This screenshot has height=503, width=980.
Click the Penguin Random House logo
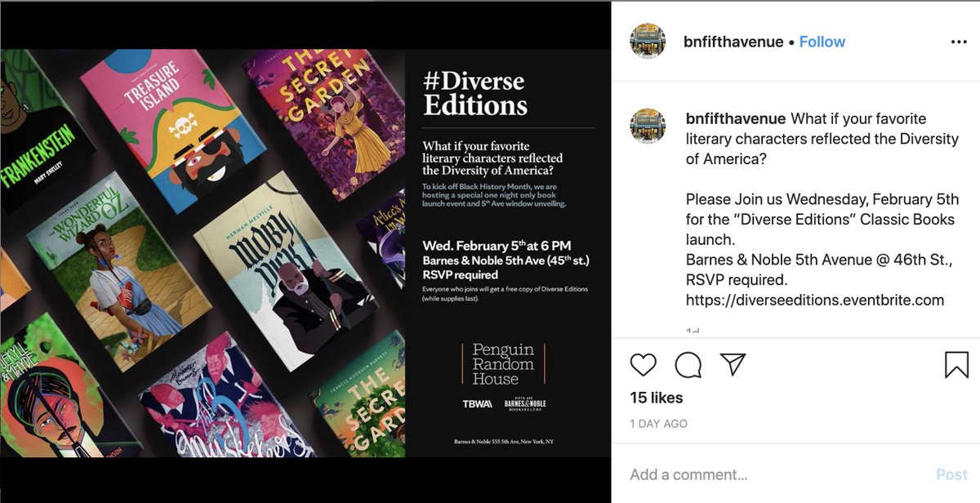[x=503, y=364]
